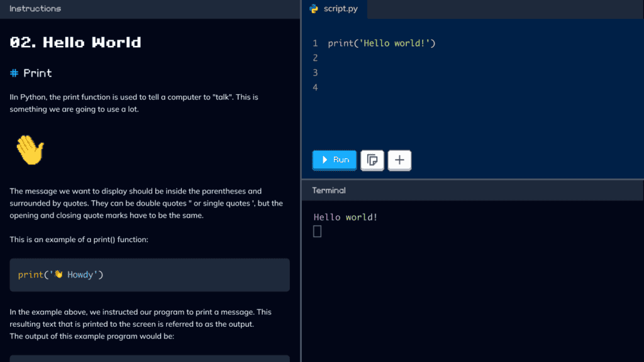
Task: Place cursor on editor line 2
Action: pyautogui.click(x=472, y=58)
